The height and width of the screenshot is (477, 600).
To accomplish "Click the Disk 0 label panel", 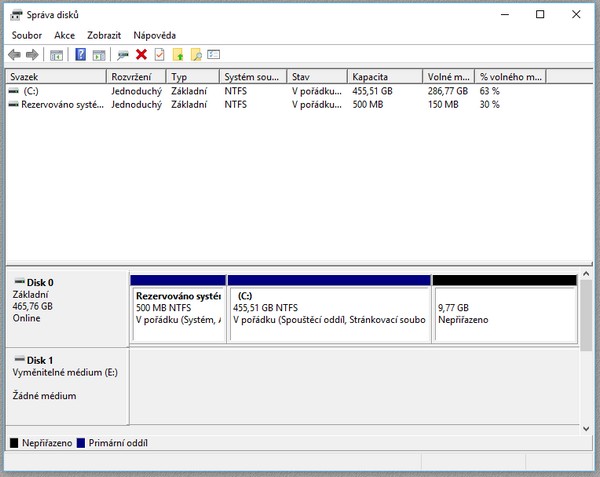I will 67,307.
